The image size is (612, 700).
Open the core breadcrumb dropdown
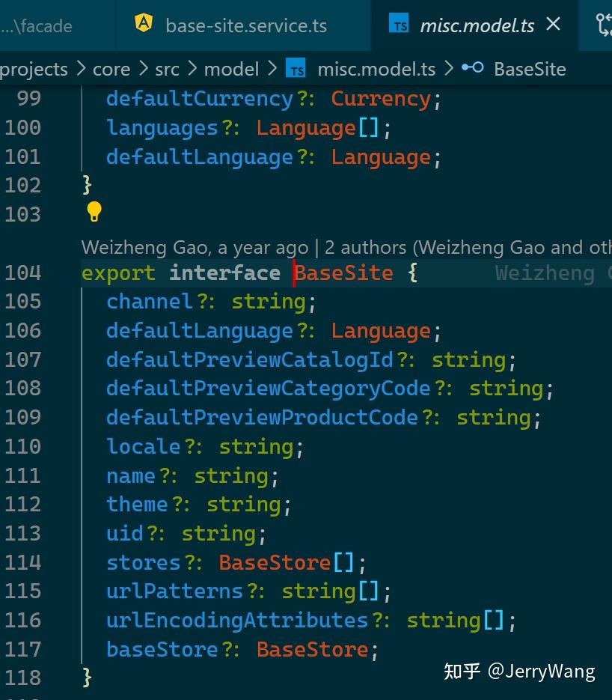(x=111, y=69)
